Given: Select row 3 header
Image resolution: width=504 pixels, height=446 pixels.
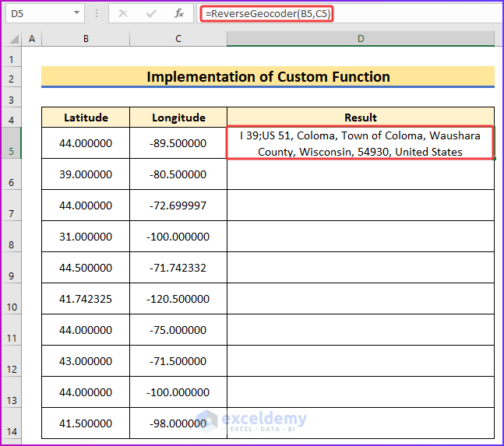Looking at the screenshot, I should [x=11, y=97].
